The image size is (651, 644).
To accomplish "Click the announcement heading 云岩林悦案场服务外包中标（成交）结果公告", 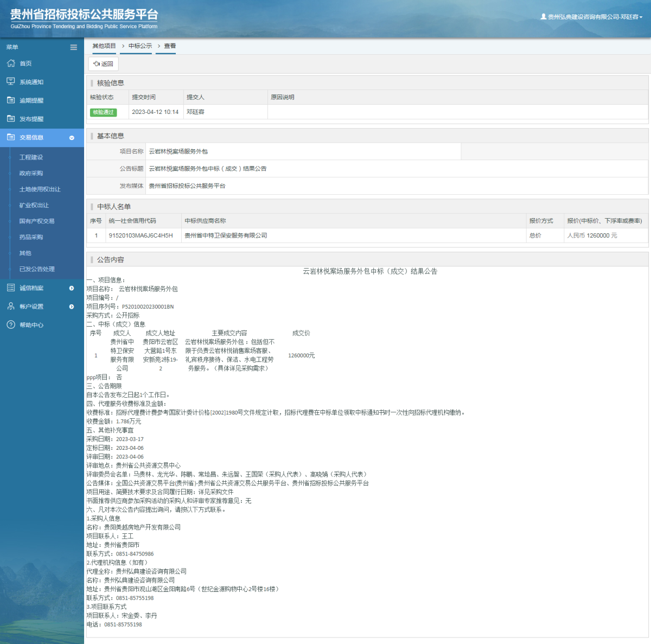I will 370,271.
